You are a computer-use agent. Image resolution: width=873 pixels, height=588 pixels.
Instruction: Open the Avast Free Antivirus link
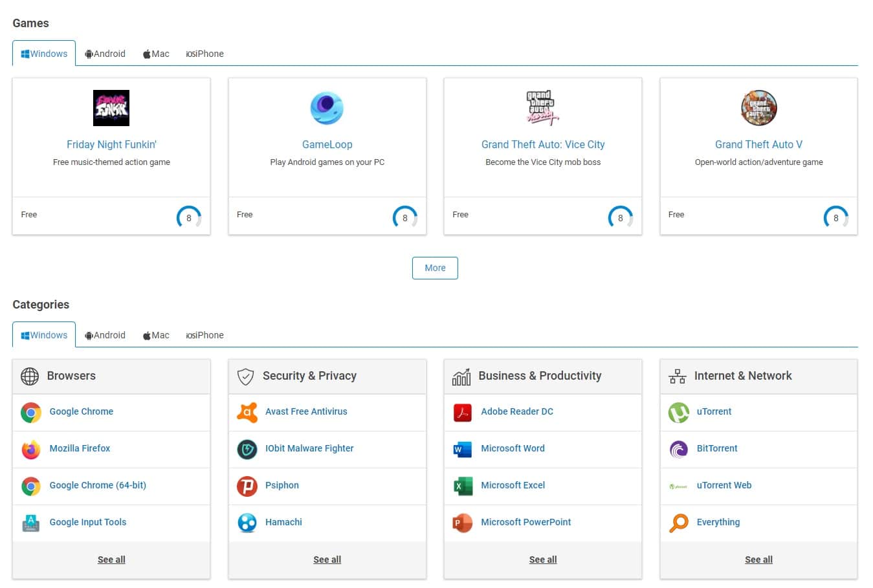coord(306,411)
